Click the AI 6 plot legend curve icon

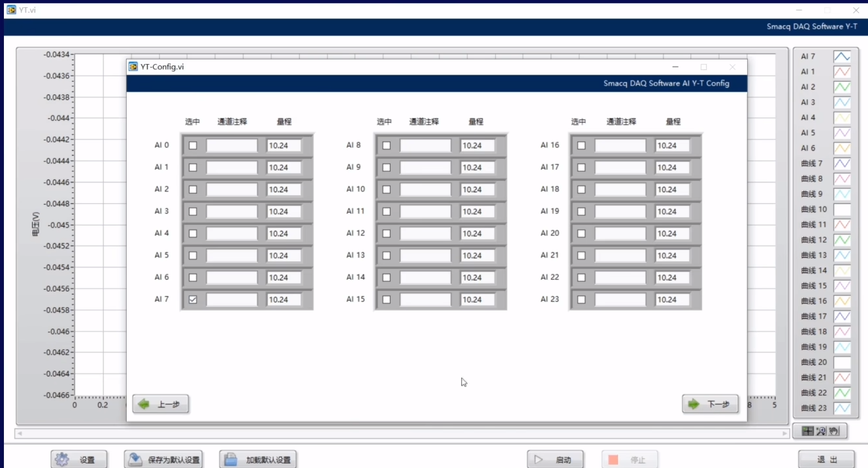tap(842, 148)
